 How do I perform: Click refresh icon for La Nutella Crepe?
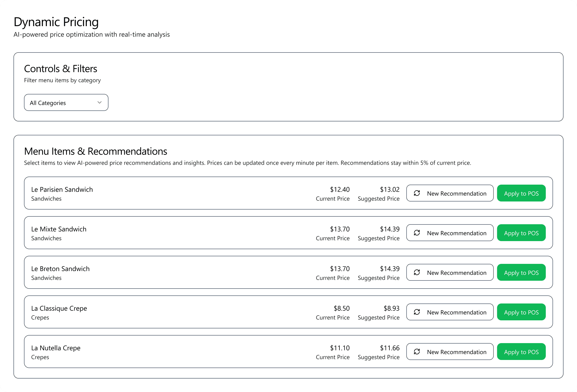tap(417, 352)
